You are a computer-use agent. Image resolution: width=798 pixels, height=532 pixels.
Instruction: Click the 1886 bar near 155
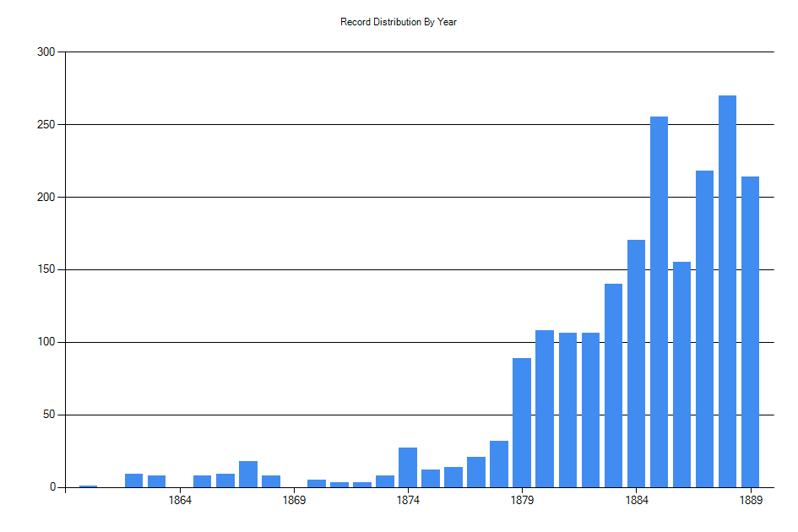point(681,374)
